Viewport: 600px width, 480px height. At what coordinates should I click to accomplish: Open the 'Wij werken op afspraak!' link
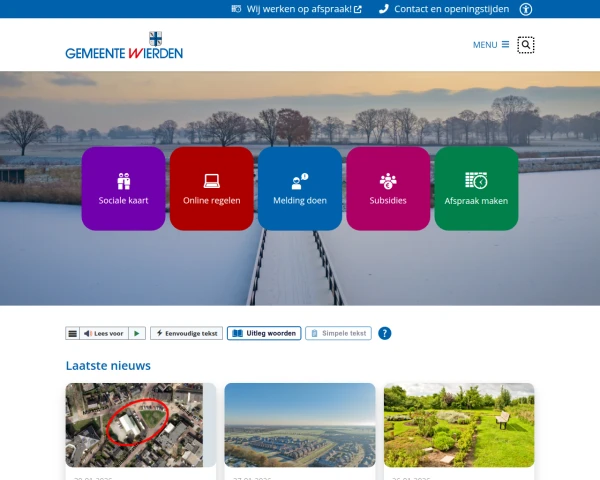(x=297, y=9)
